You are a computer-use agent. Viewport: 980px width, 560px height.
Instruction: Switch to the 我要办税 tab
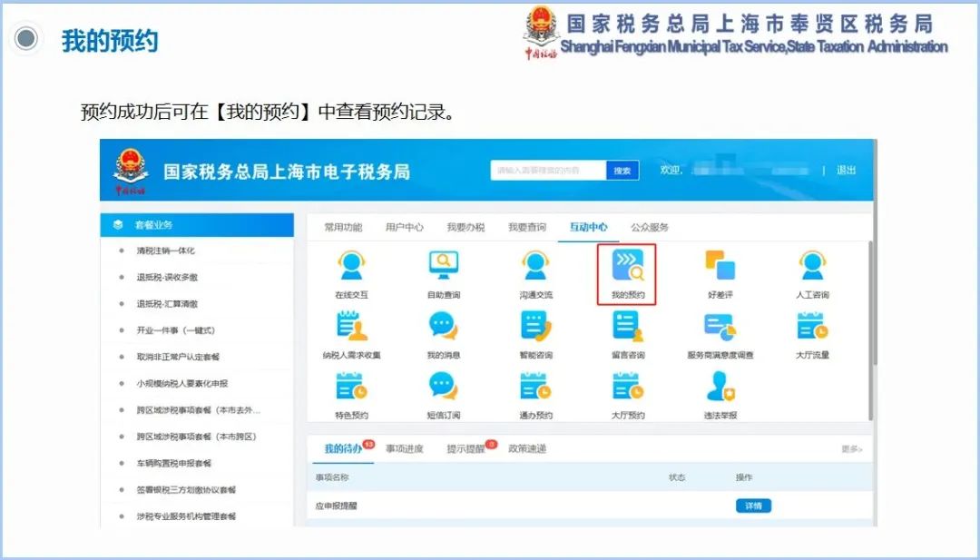pos(465,227)
